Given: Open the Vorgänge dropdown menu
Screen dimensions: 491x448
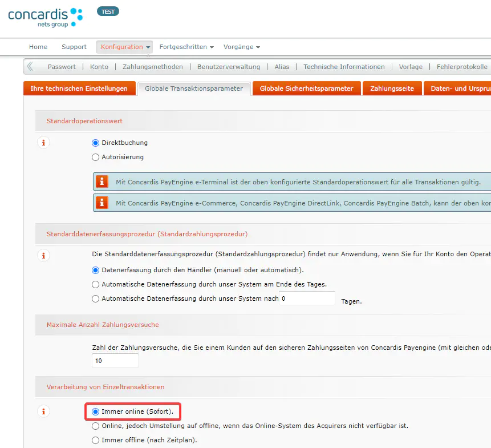Looking at the screenshot, I should [x=241, y=47].
